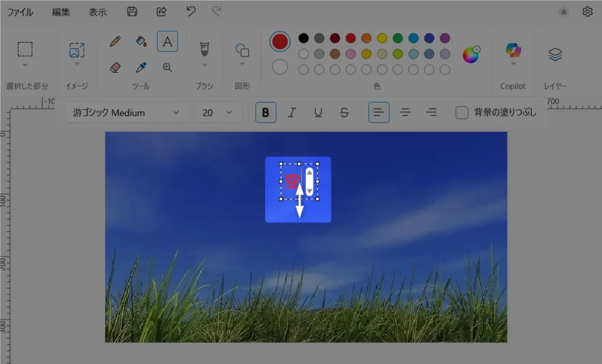Open the ファイル menu
602x364 pixels.
point(20,12)
